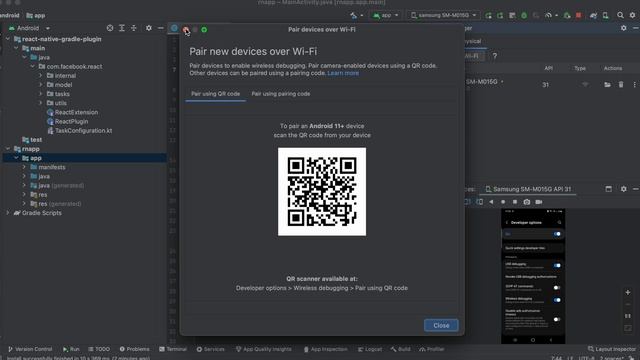The width and height of the screenshot is (640, 360).
Task: Click the phone Device Manager icon in toolbar
Action: click(606, 16)
